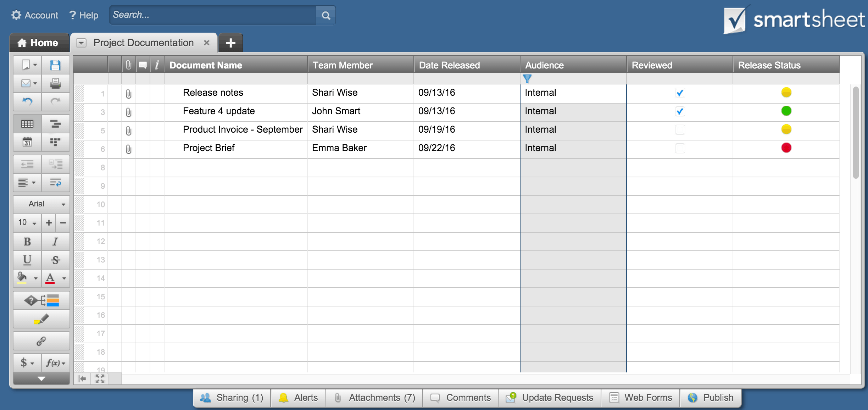868x410 pixels.
Task: Check the Reviewed box for Product Invoice - September
Action: [x=679, y=130]
